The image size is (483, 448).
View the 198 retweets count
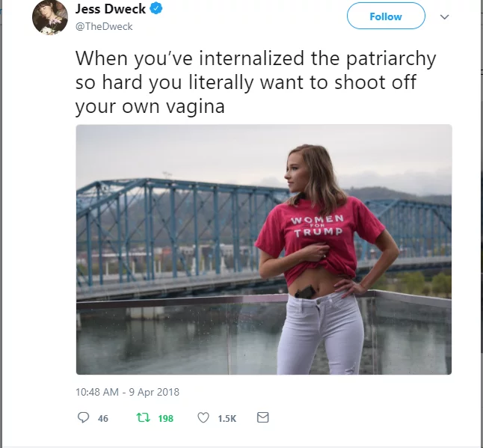tap(166, 418)
